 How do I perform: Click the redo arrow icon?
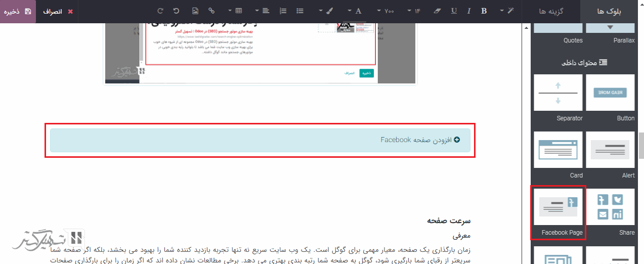point(160,11)
